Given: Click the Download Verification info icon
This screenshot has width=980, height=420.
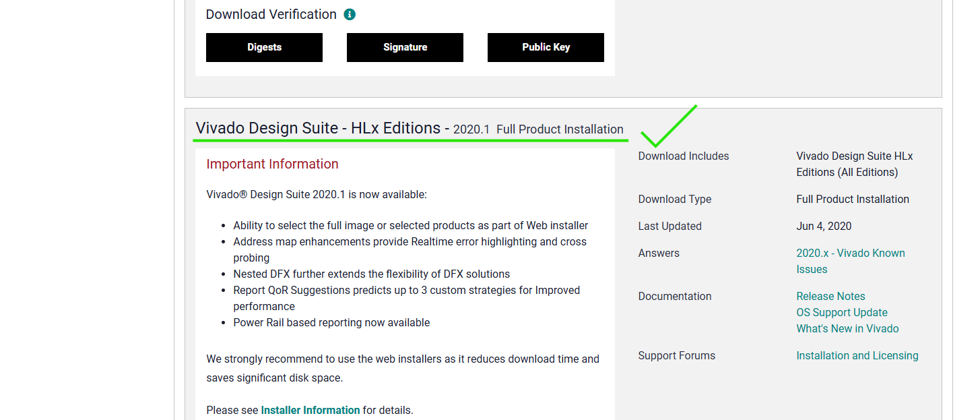Looking at the screenshot, I should [350, 14].
